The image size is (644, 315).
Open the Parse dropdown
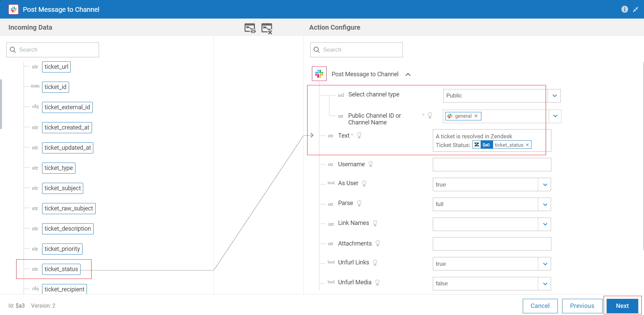(x=545, y=204)
